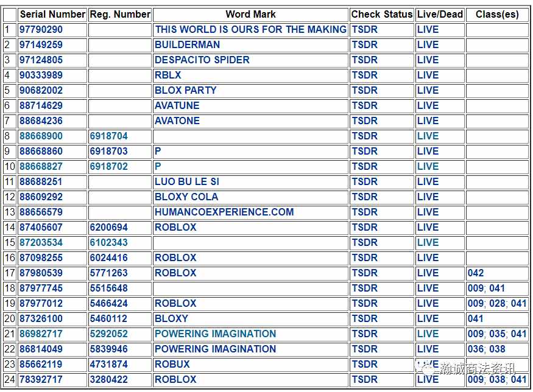Open serial number 97124805
The width and height of the screenshot is (533, 392).
pyautogui.click(x=41, y=60)
